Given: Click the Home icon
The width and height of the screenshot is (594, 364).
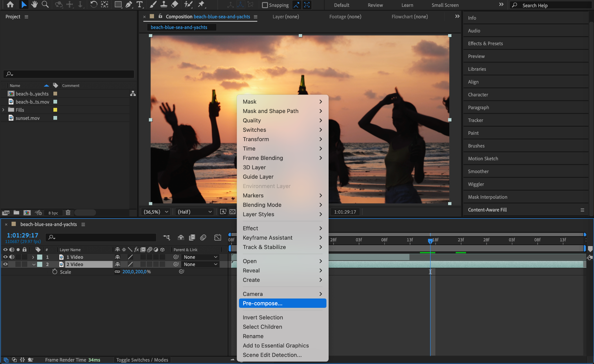Looking at the screenshot, I should tap(10, 4).
